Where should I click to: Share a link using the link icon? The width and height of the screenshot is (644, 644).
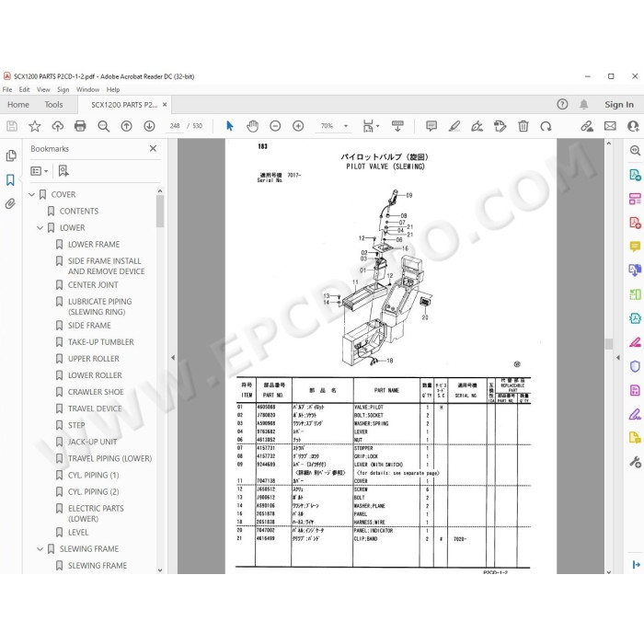click(587, 126)
